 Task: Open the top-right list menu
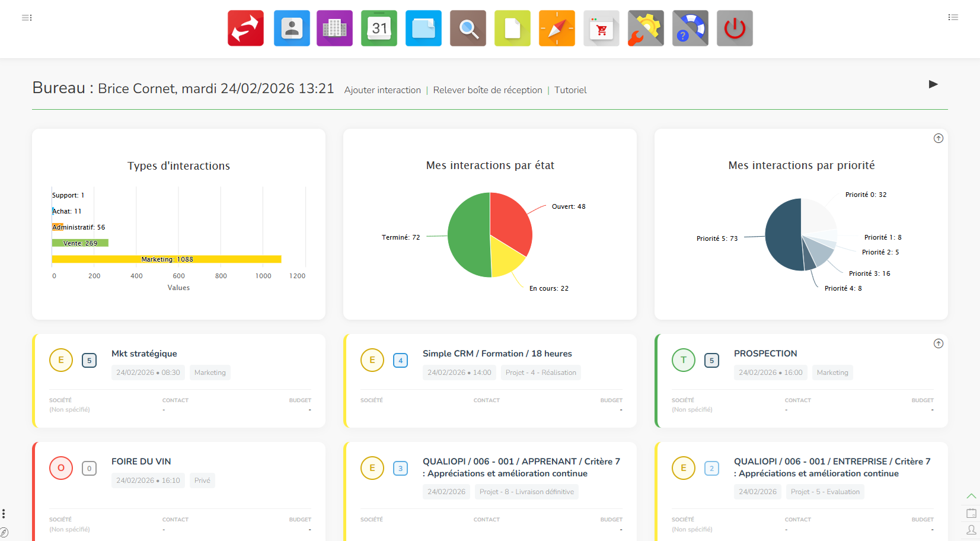953,18
